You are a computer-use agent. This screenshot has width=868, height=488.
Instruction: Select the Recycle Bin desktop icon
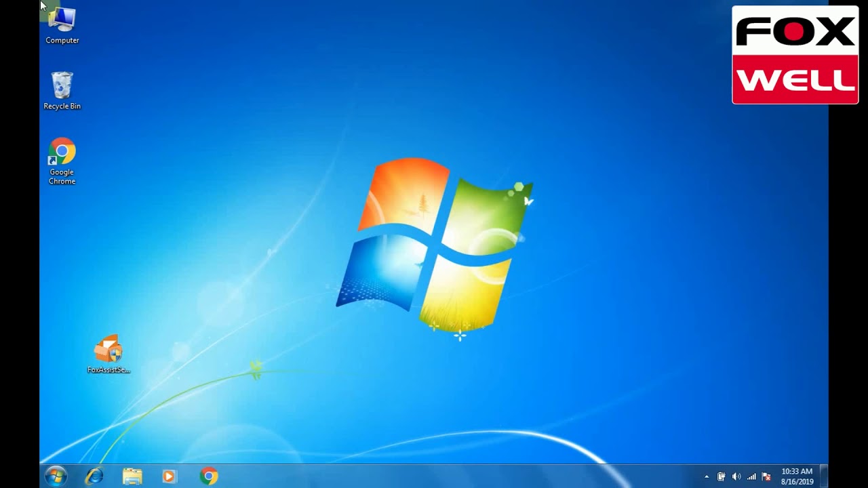[x=62, y=91]
